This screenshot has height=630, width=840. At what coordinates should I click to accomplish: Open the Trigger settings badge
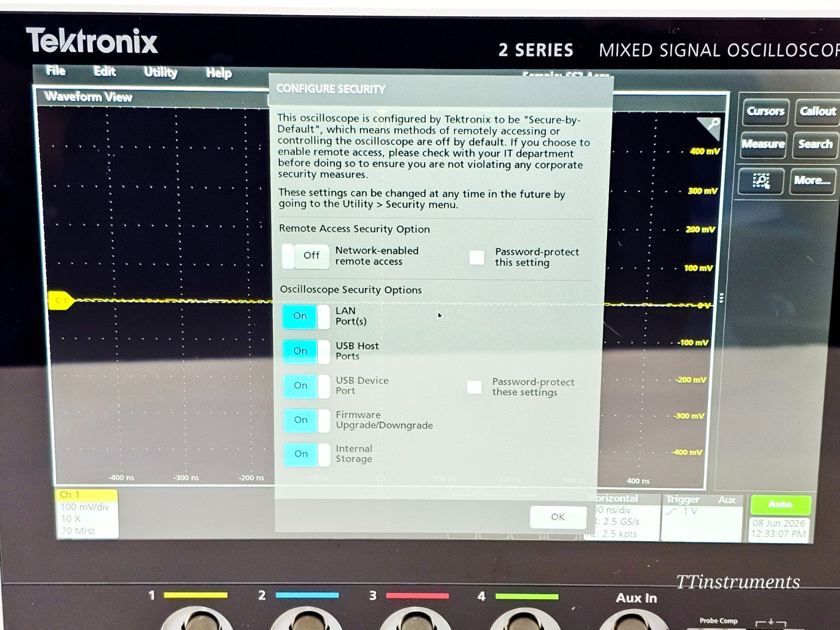point(702,517)
